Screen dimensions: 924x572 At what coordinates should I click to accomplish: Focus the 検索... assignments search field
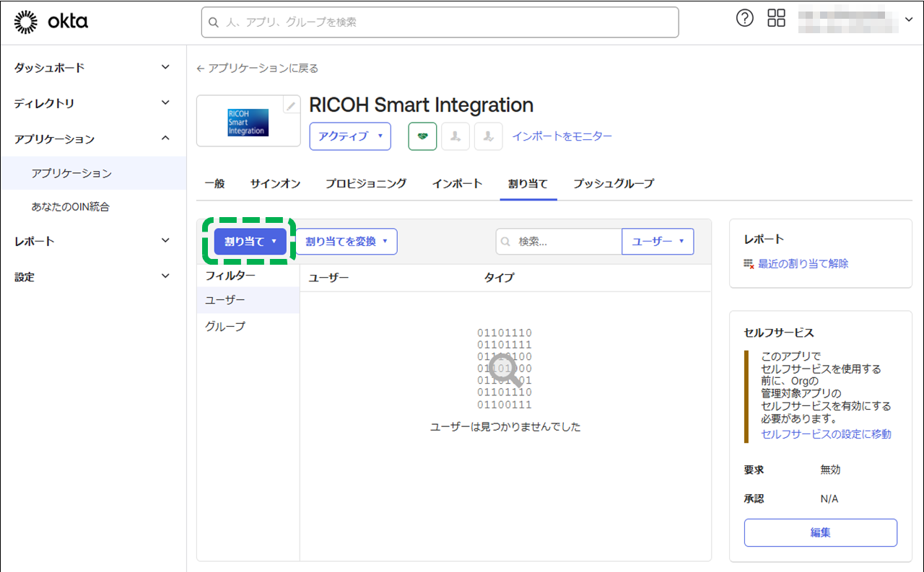click(559, 242)
